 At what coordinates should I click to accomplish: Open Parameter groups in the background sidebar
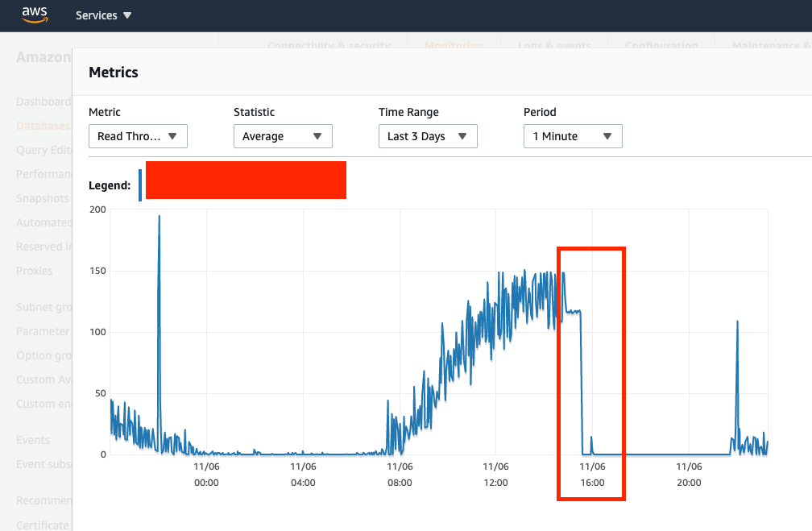[43, 331]
